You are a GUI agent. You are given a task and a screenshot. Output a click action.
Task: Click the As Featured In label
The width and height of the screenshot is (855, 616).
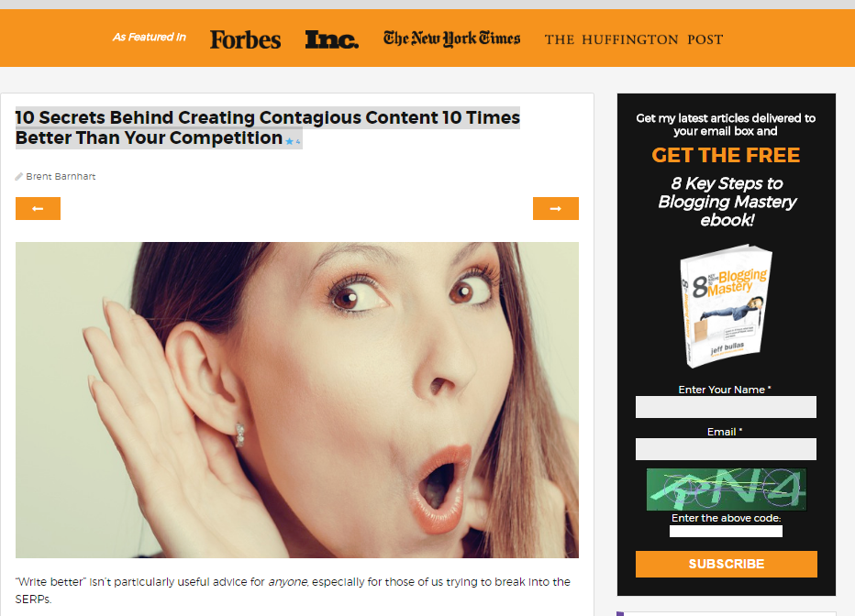[x=149, y=37]
